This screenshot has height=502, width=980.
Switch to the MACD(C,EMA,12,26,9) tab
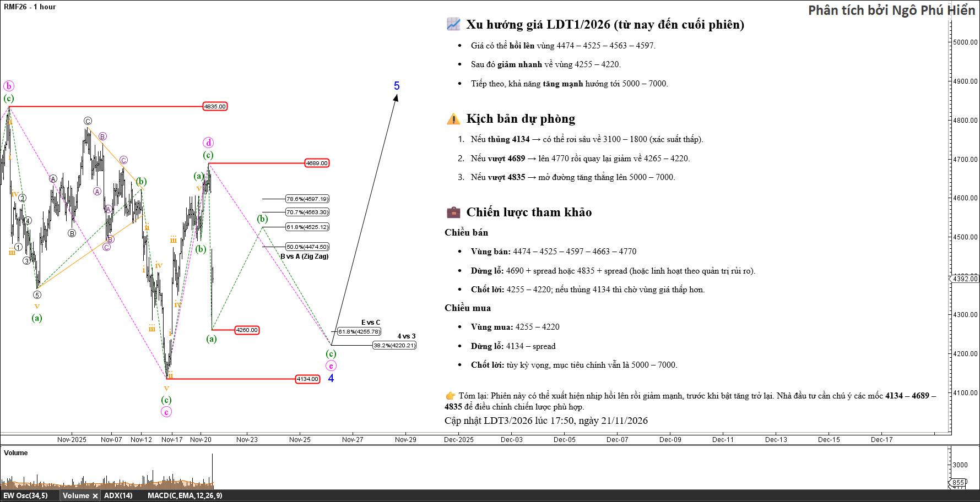(x=185, y=496)
